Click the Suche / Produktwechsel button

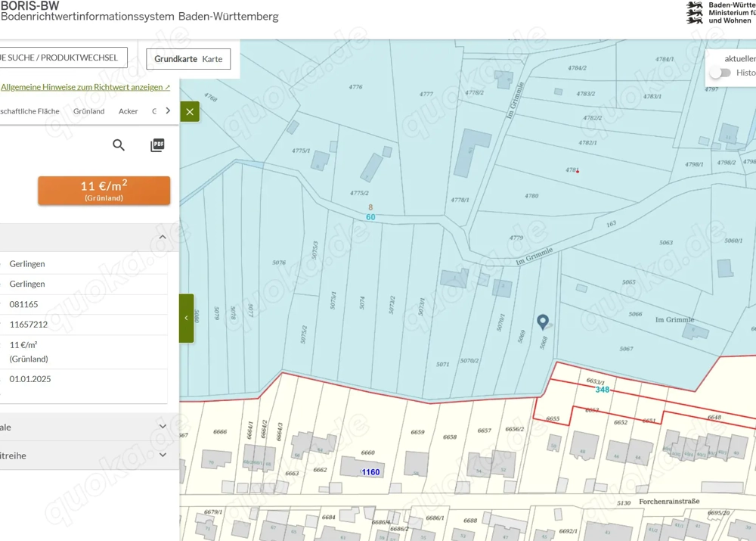click(x=62, y=58)
